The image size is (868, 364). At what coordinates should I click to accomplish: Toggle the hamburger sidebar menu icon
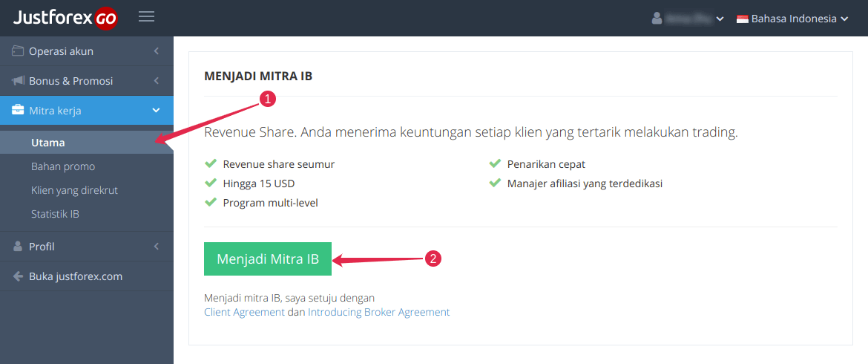coord(147,16)
